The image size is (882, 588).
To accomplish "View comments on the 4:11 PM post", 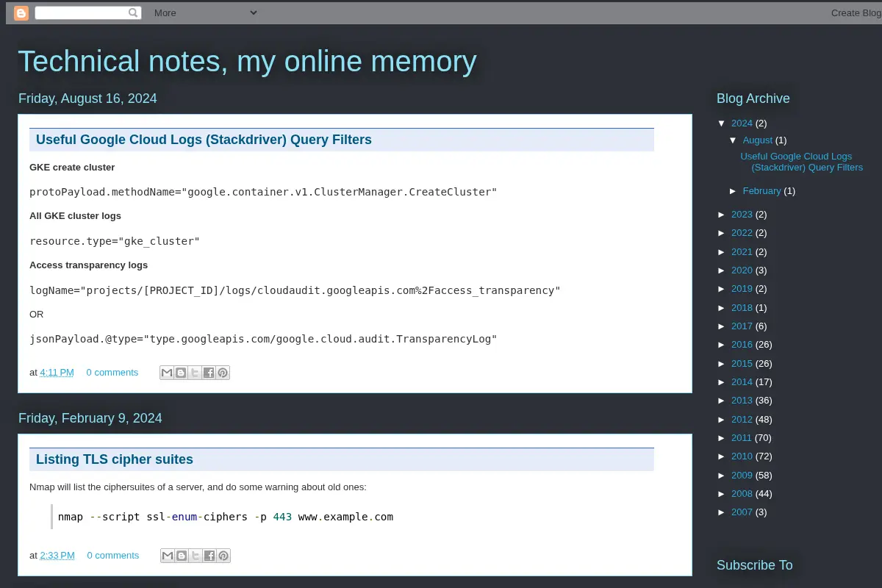I will [112, 373].
